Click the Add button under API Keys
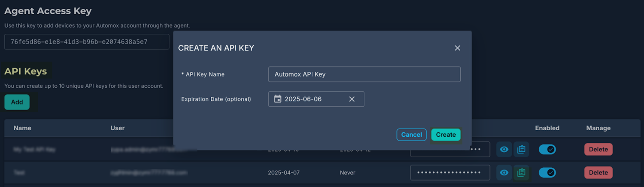The height and width of the screenshot is (187, 644). click(x=17, y=102)
